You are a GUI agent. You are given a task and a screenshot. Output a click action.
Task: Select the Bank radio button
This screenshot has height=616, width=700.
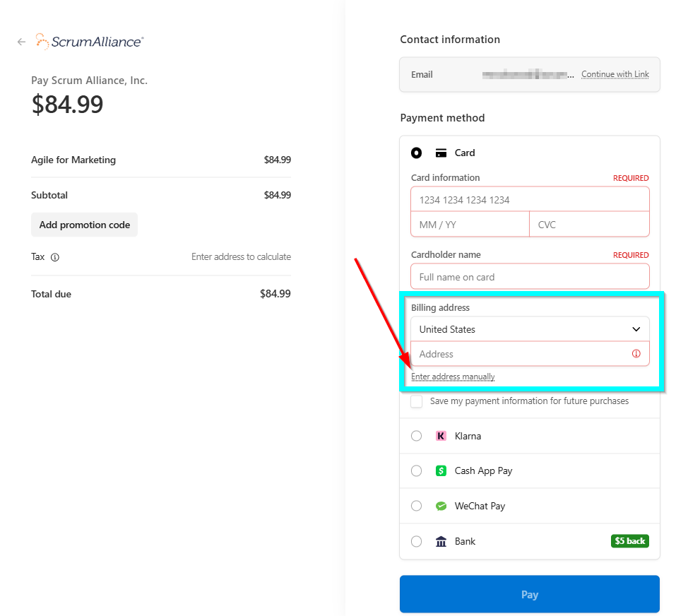(x=416, y=541)
